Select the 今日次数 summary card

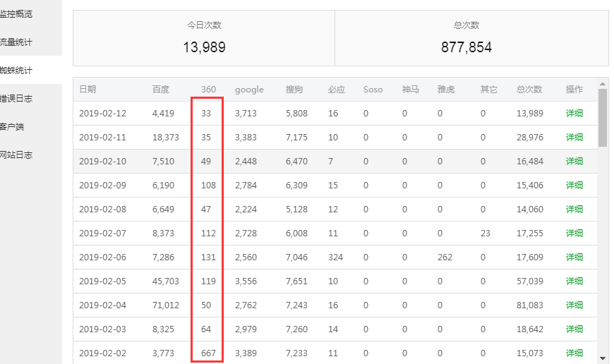204,38
